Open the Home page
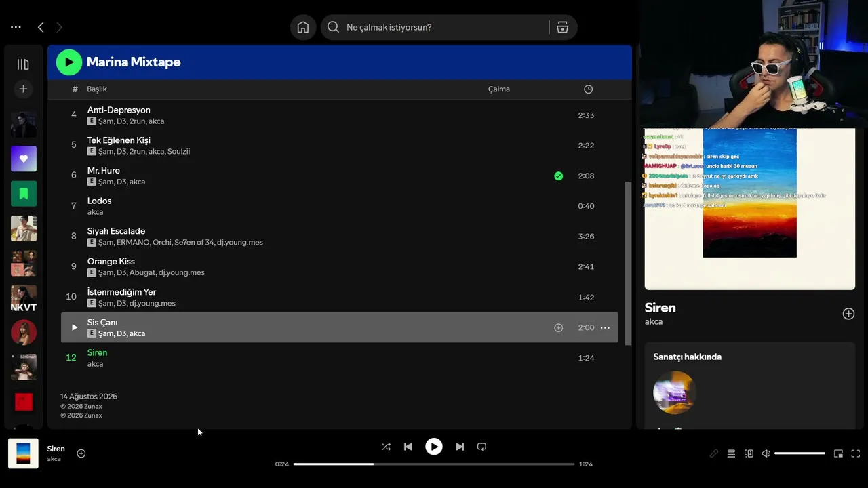 303,27
